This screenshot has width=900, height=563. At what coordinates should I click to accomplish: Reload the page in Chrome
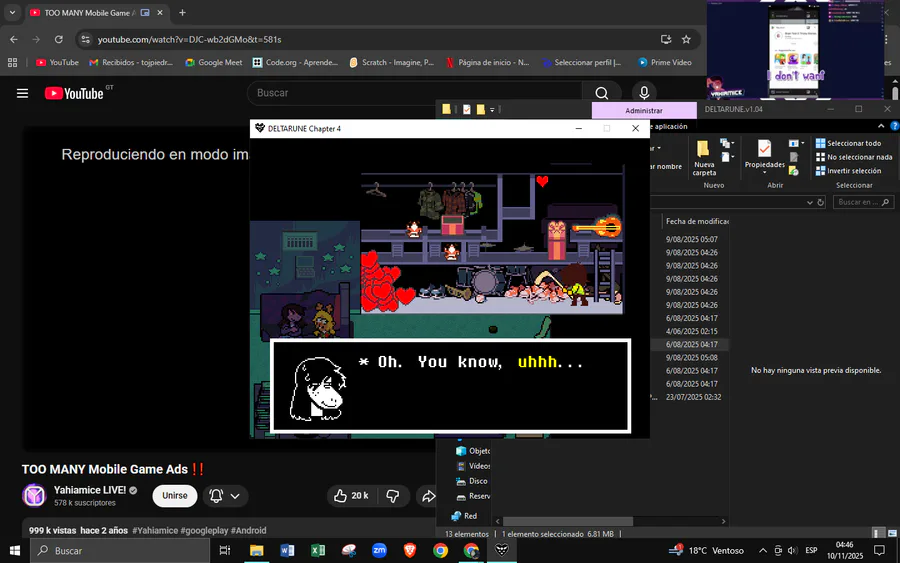[x=59, y=40]
